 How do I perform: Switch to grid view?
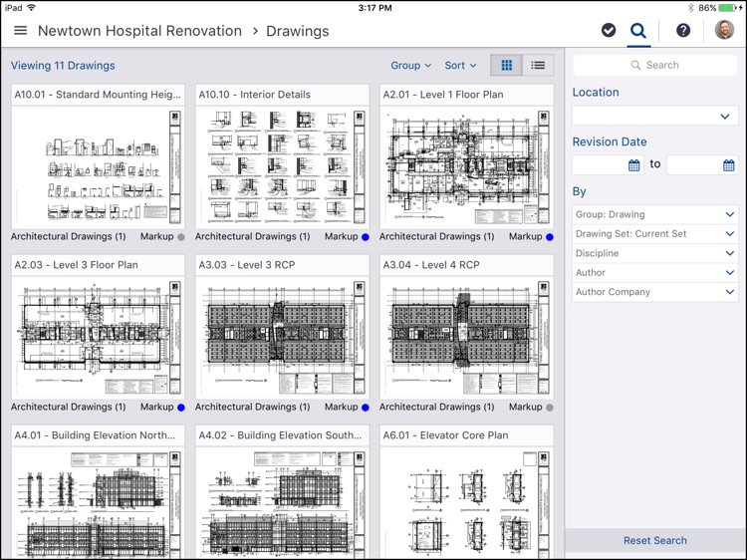507,66
